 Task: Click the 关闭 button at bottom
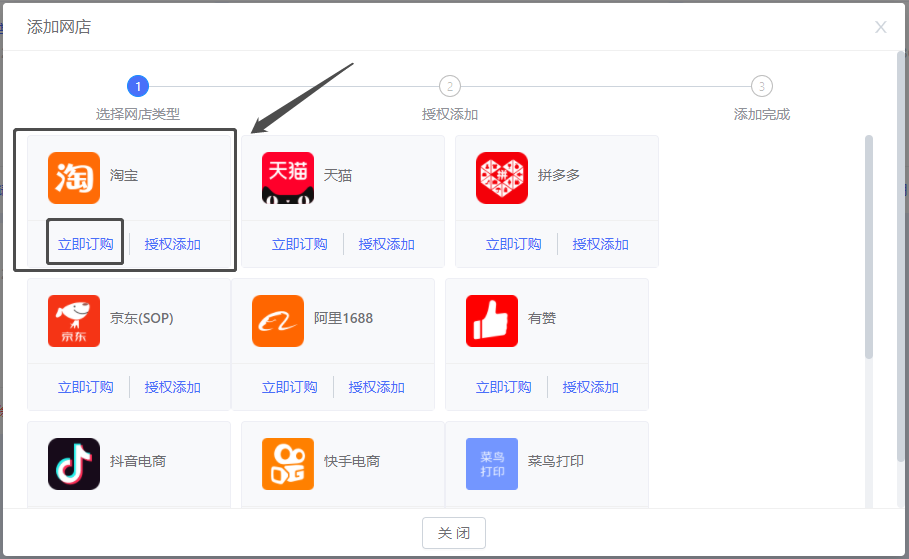pos(453,533)
